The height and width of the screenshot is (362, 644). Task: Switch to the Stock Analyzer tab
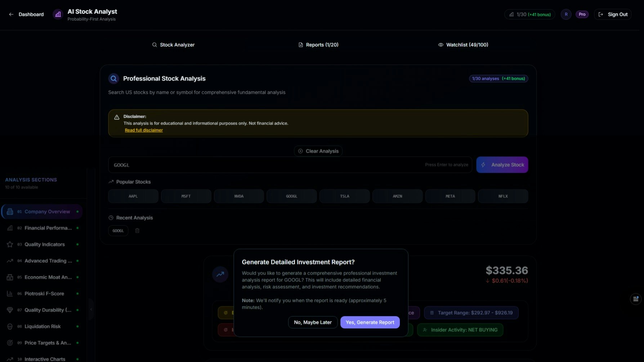(x=173, y=45)
